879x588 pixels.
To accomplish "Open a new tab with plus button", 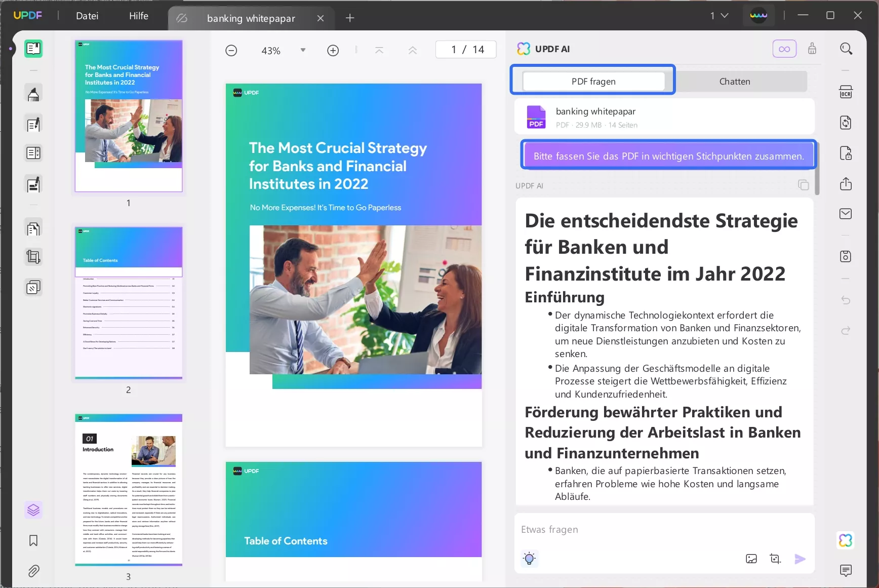I will pos(350,18).
